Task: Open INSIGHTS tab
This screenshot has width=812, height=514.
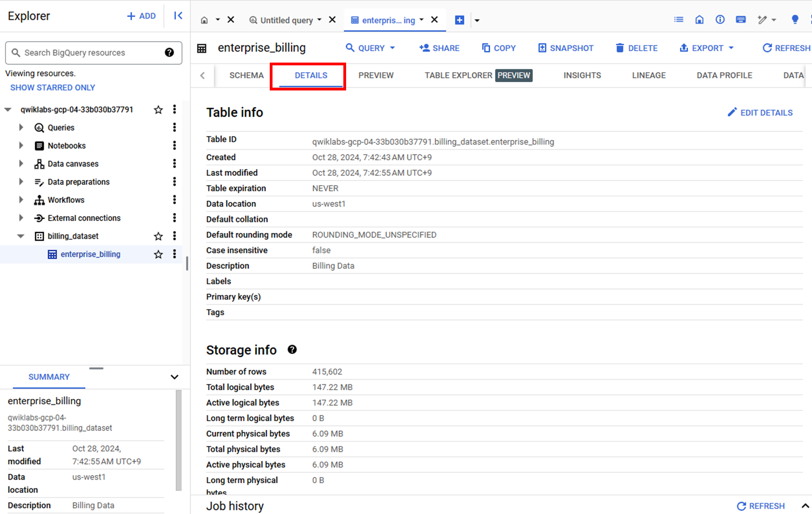Action: click(582, 75)
